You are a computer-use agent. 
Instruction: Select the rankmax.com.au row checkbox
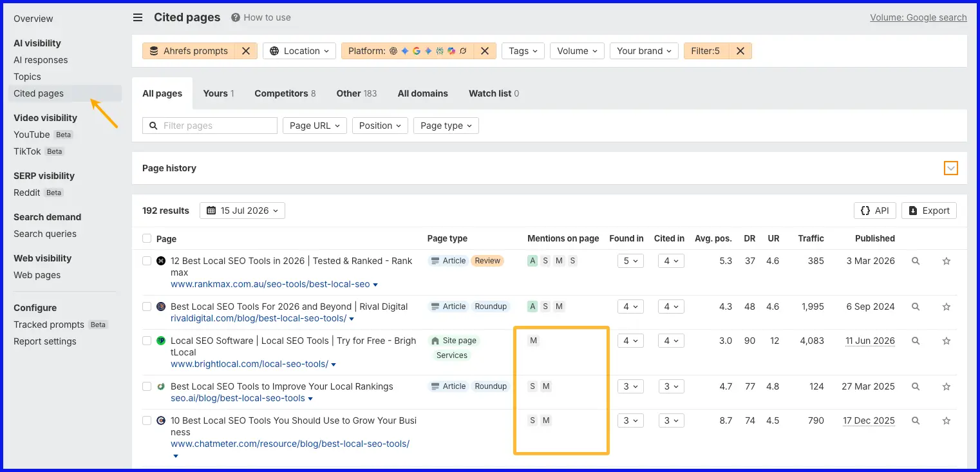click(x=147, y=261)
